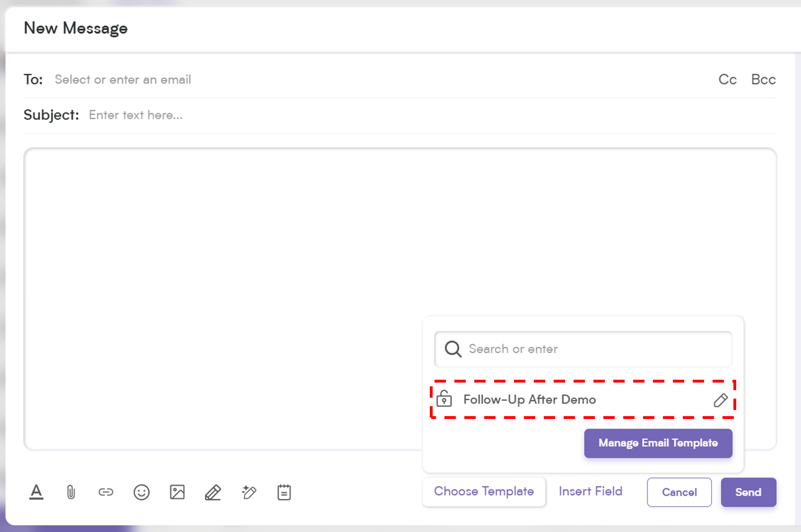The height and width of the screenshot is (532, 801).
Task: Send the email message
Action: click(749, 492)
